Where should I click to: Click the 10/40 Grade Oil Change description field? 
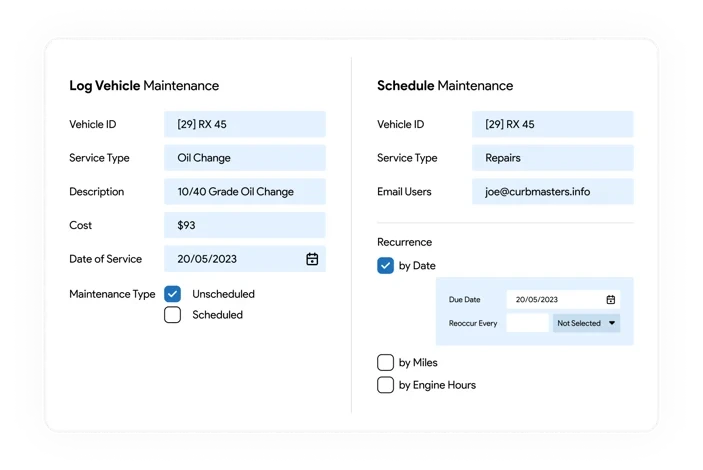pyautogui.click(x=245, y=191)
